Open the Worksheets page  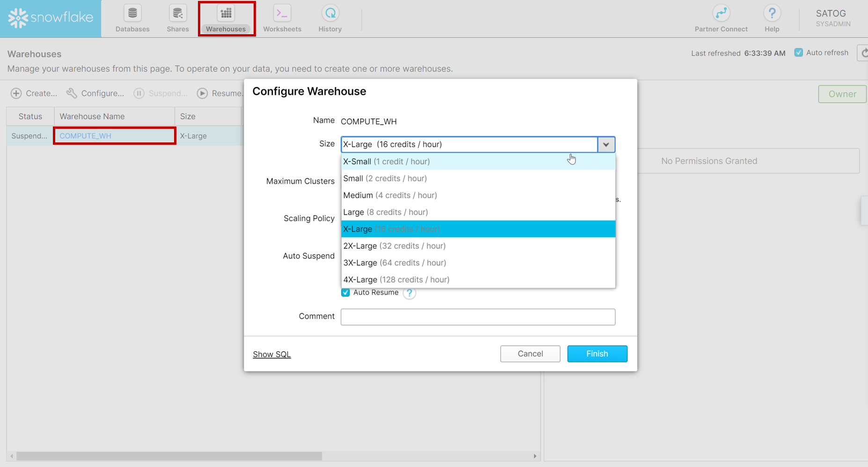pyautogui.click(x=282, y=19)
